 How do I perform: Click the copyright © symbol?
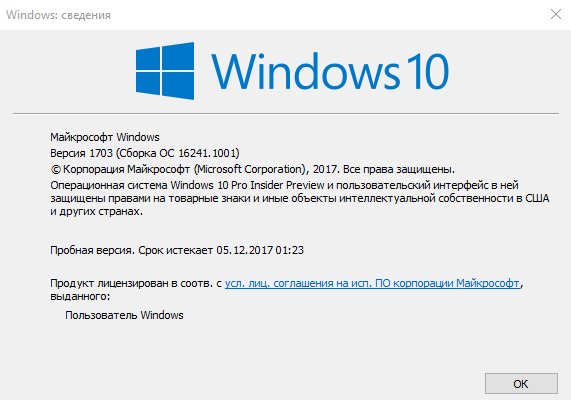55,169
